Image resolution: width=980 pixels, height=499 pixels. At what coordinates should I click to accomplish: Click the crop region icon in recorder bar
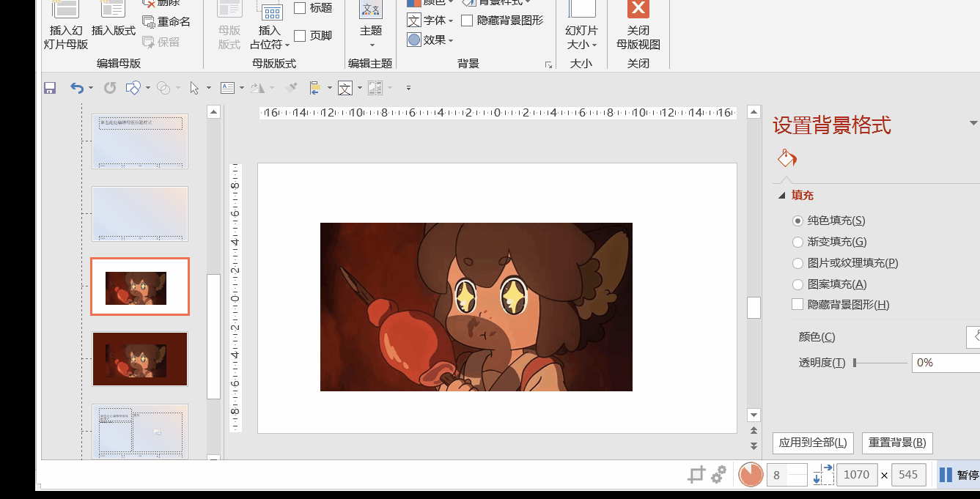696,475
